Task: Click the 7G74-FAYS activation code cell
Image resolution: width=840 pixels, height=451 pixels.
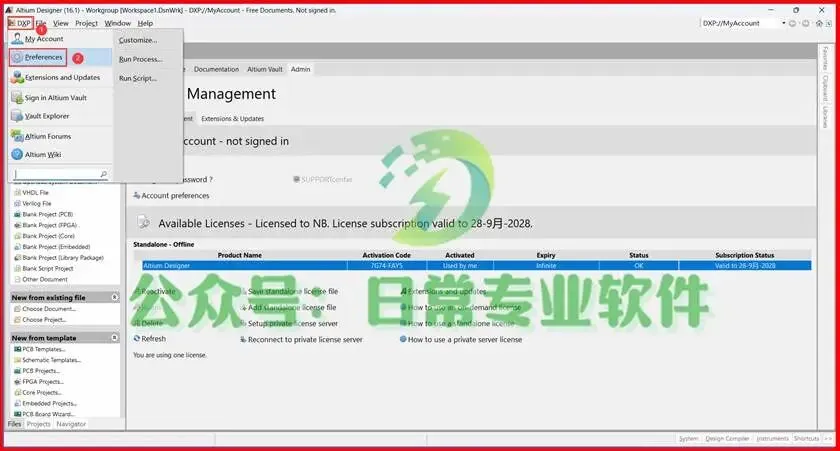Action: 387,266
